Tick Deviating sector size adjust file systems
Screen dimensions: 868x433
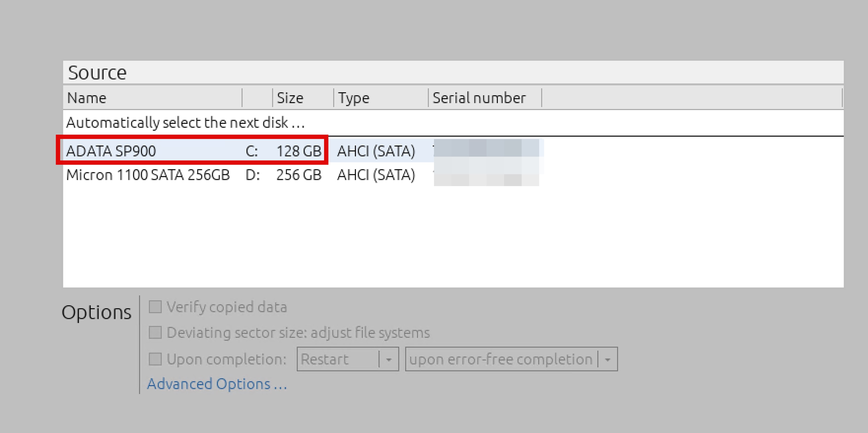coord(155,332)
